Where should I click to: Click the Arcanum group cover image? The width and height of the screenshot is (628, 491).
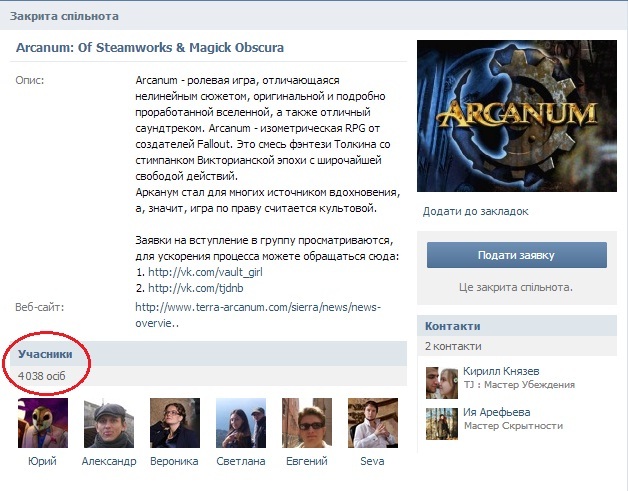(517, 116)
